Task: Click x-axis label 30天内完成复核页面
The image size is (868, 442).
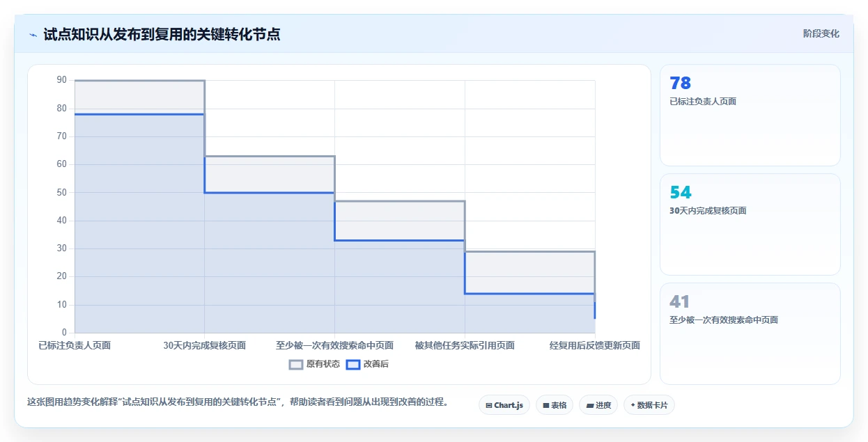Action: tap(205, 345)
